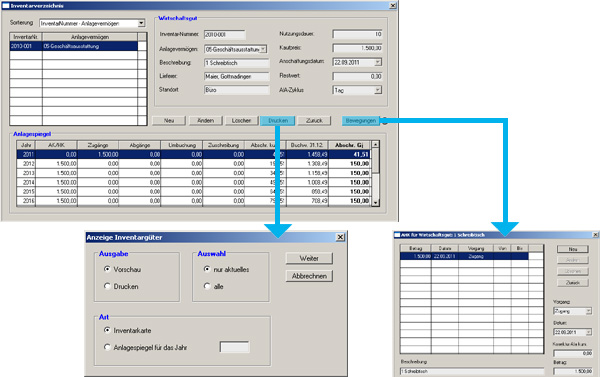This screenshot has width=600, height=377.
Task: Click the Betrag input field in AfA window
Action: point(573,371)
